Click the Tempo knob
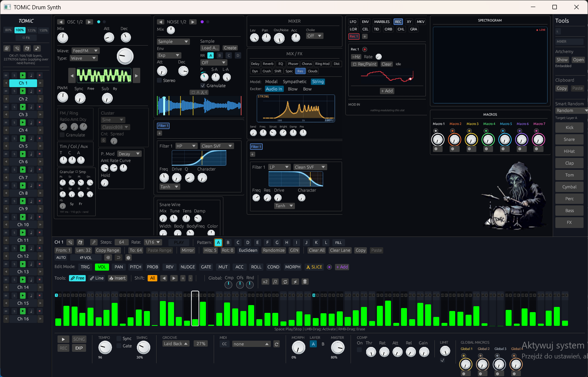Screen dimensions: 588x377 (x=105, y=347)
